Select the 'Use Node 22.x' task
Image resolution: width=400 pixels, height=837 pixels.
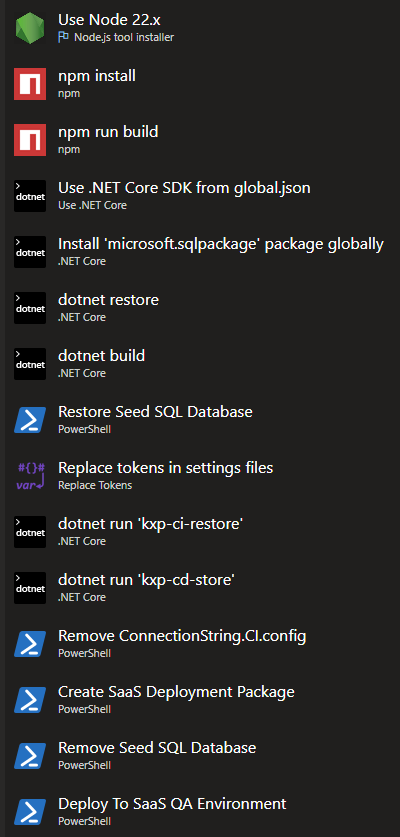coord(200,28)
